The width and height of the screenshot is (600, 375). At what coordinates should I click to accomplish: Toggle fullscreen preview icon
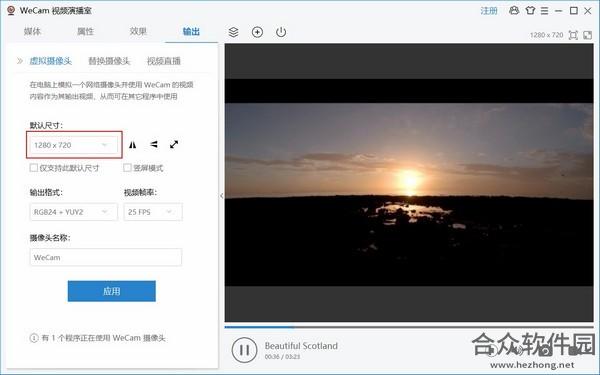coord(587,35)
